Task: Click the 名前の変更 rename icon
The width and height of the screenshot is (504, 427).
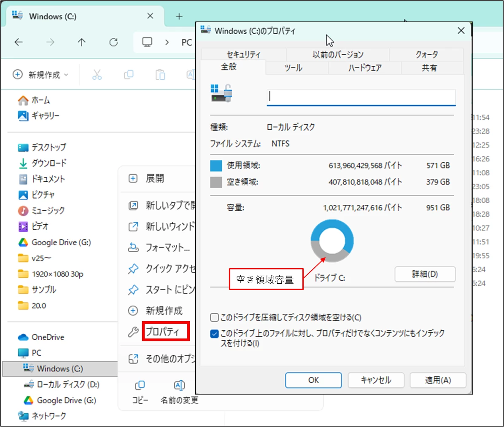Action: click(x=179, y=385)
